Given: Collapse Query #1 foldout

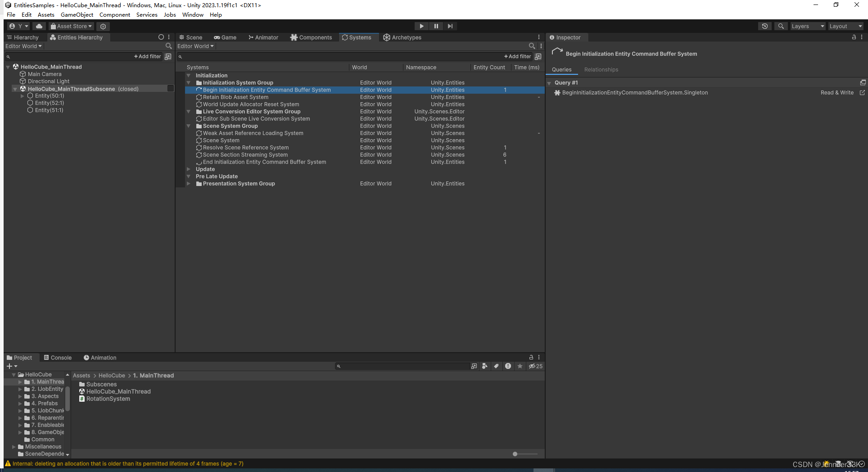Looking at the screenshot, I should click(549, 83).
